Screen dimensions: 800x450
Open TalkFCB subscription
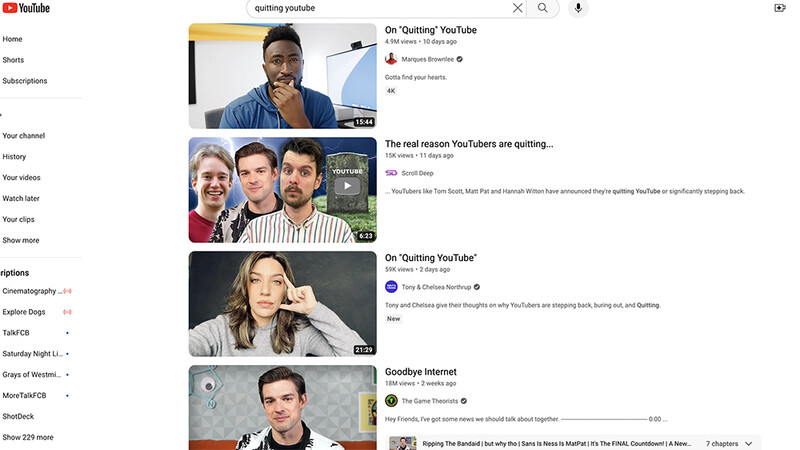(x=16, y=333)
